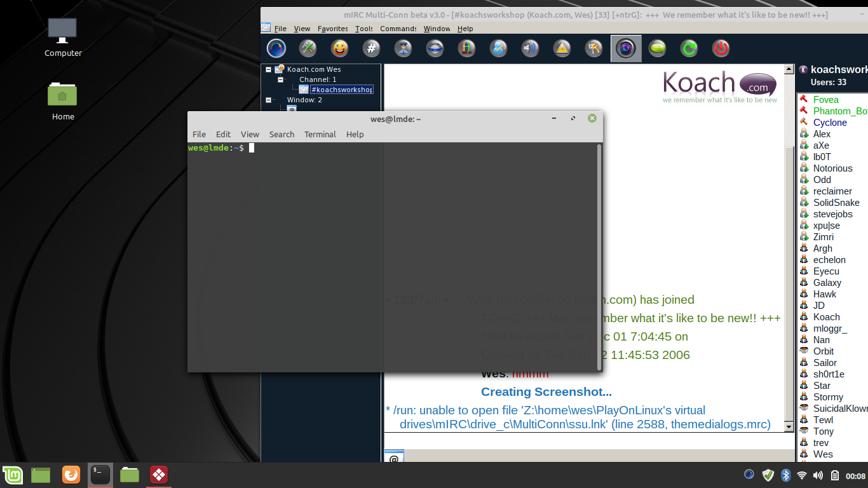Open Firefox from the taskbar
Screen dimensions: 868x488
coord(71,475)
